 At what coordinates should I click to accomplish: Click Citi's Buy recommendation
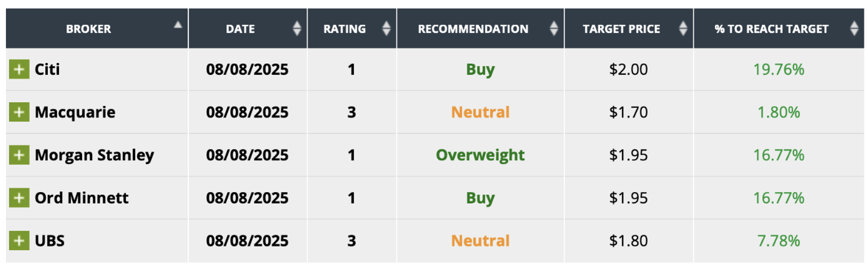click(x=480, y=69)
